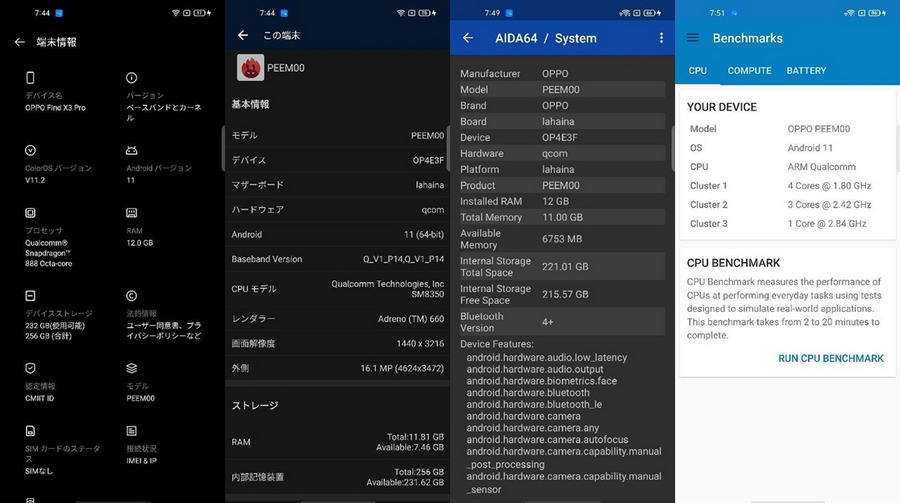
Task: Tap the device name phone icon
Action: 30,78
